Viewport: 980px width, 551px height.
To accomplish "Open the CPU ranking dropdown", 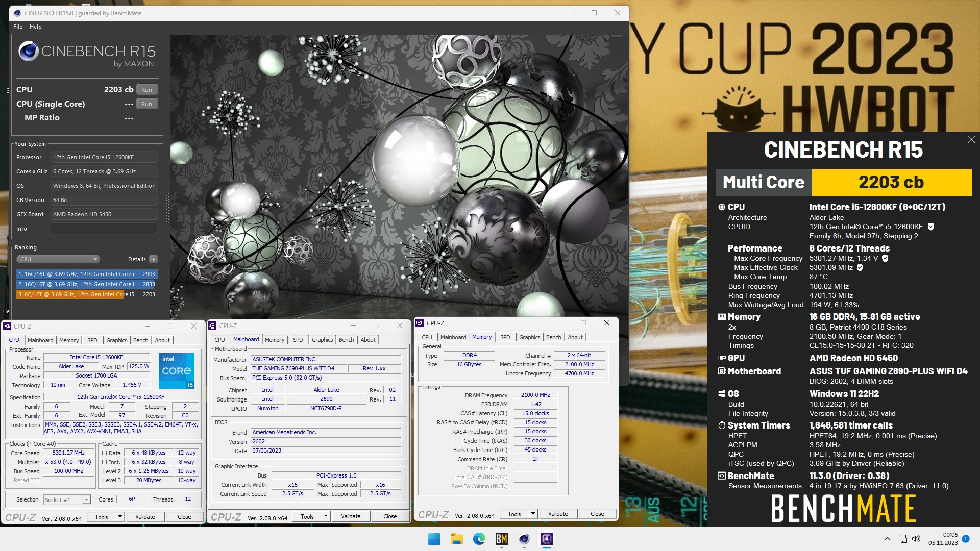I will [58, 259].
